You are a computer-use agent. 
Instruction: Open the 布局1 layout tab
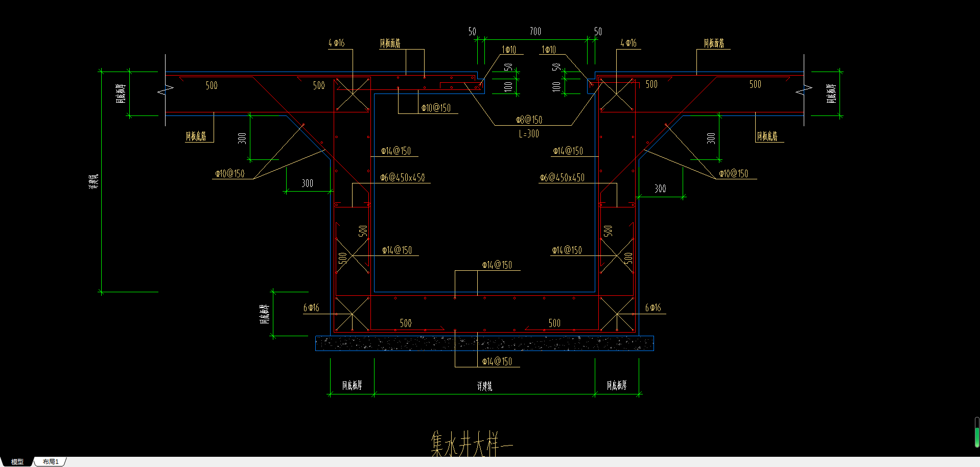tap(51, 462)
